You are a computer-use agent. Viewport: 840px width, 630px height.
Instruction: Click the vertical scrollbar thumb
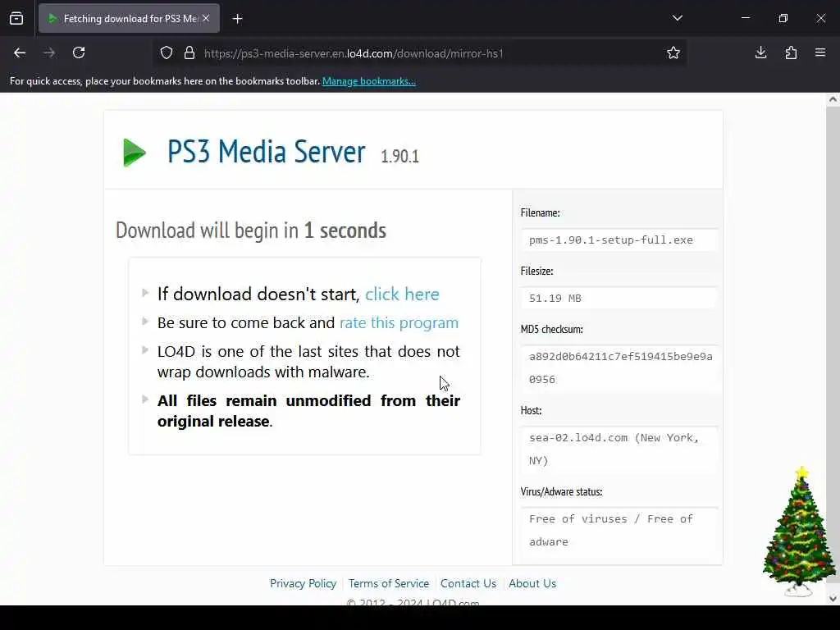(x=833, y=344)
